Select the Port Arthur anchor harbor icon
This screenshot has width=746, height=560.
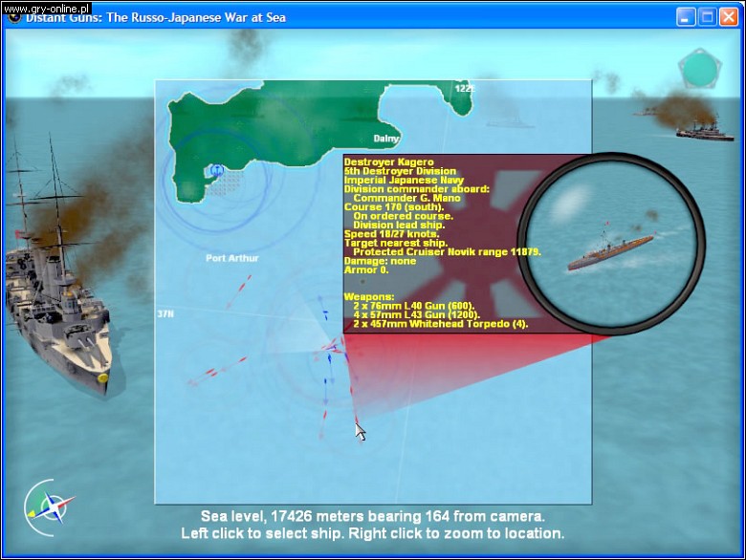pyautogui.click(x=216, y=170)
